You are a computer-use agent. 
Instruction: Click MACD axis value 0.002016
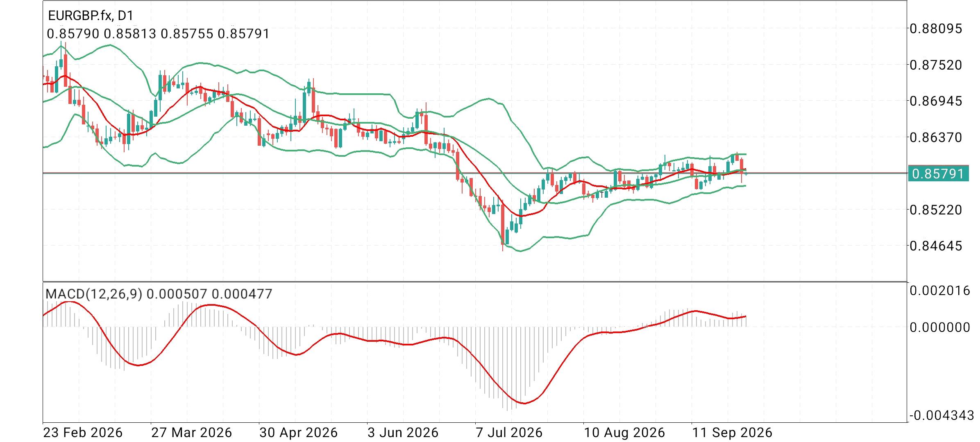(x=940, y=291)
